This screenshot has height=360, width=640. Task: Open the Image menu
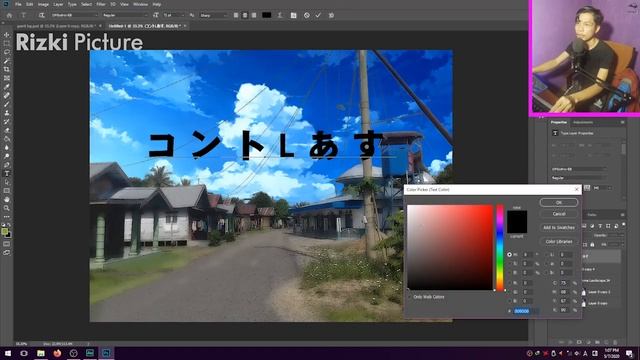43,4
